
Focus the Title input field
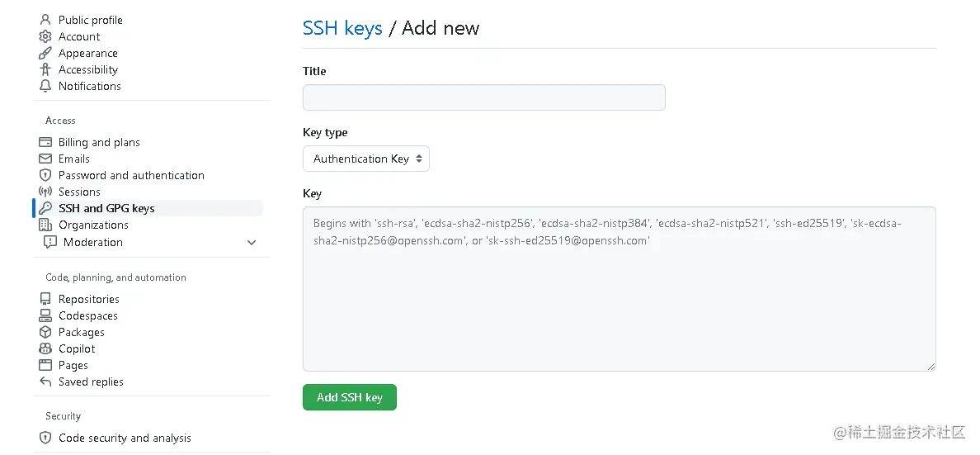point(483,97)
